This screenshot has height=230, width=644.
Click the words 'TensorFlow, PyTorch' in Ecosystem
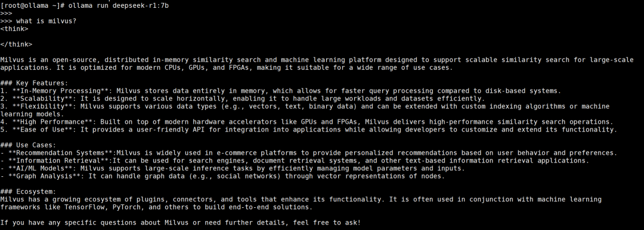click(103, 207)
